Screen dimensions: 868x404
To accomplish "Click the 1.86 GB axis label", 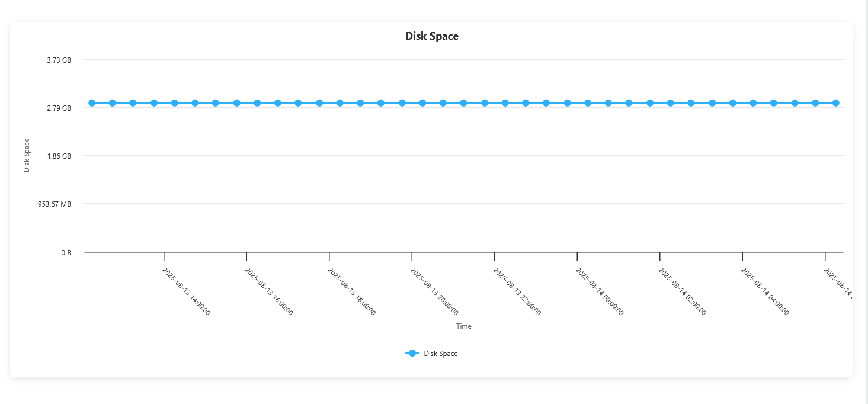I will pos(59,156).
